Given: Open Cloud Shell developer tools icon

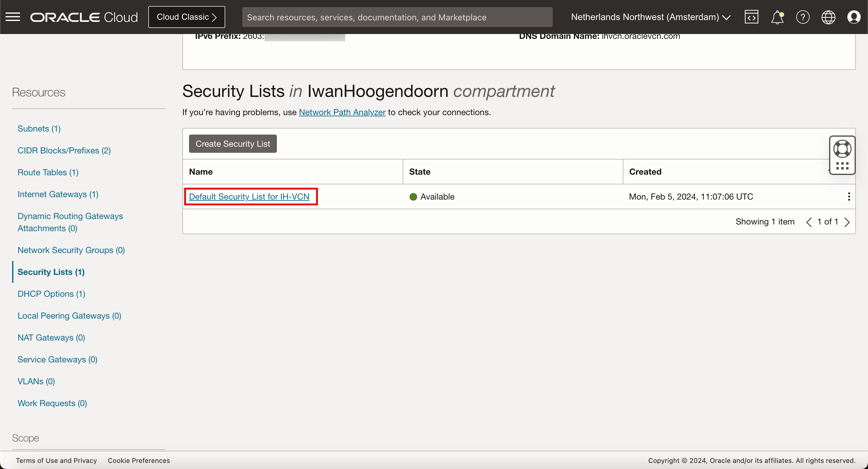Looking at the screenshot, I should point(751,17).
